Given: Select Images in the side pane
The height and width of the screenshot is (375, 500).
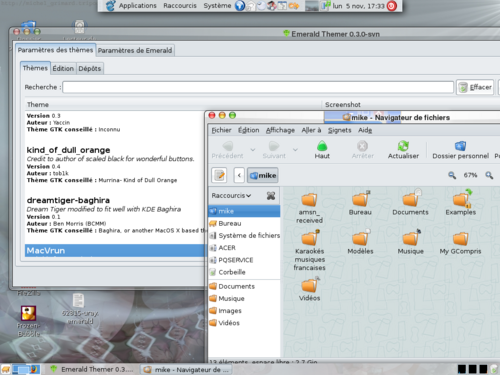Looking at the screenshot, I should coord(245,311).
